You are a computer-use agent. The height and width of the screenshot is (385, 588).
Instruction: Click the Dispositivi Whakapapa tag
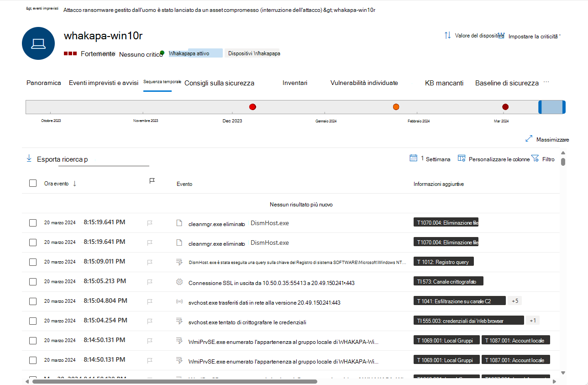(x=252, y=53)
